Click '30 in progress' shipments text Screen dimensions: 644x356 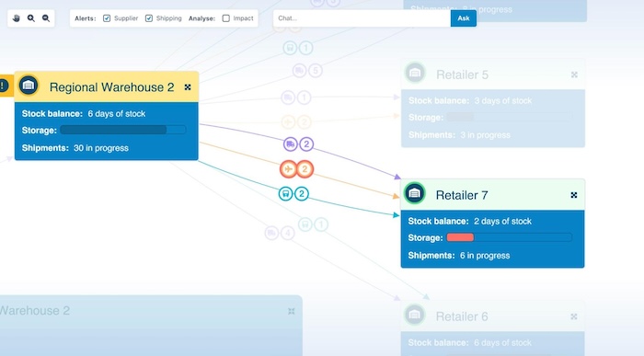click(x=101, y=148)
